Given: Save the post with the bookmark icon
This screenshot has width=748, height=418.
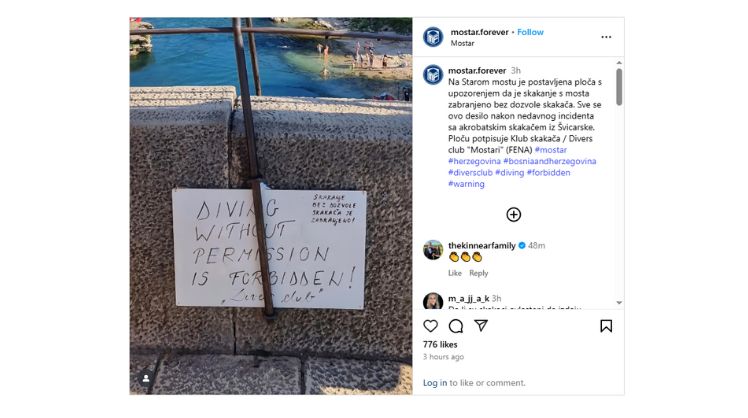Looking at the screenshot, I should coord(606,326).
